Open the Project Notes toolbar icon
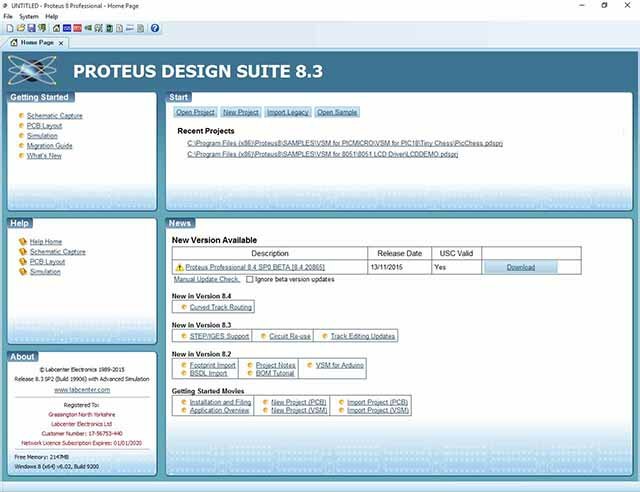Viewport: 640px width, 492px height. (x=140, y=28)
